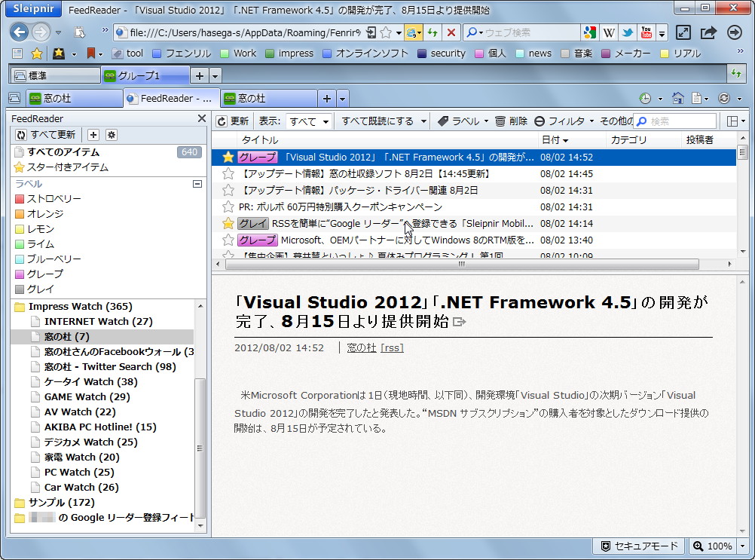Click the feed list search field
This screenshot has height=560, width=755.
point(675,121)
